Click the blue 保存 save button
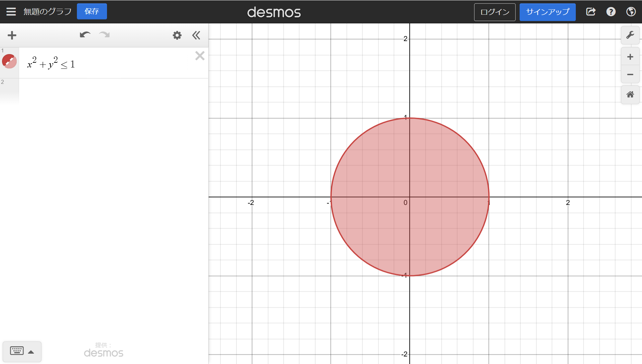642x364 pixels. [92, 12]
